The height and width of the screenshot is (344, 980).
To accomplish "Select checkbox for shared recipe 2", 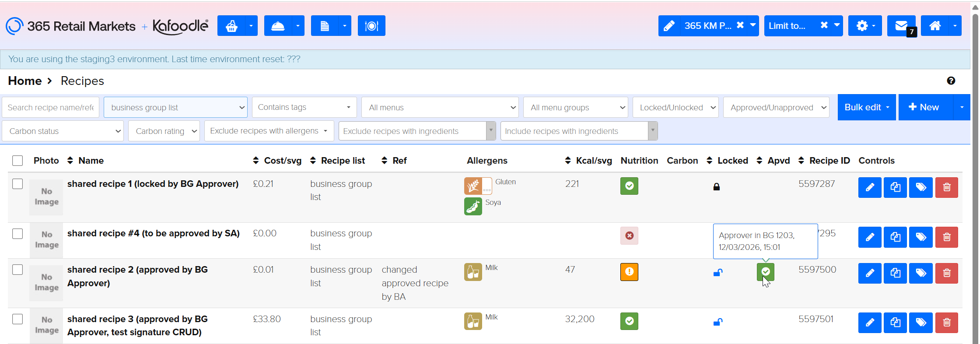I will coord(17,270).
